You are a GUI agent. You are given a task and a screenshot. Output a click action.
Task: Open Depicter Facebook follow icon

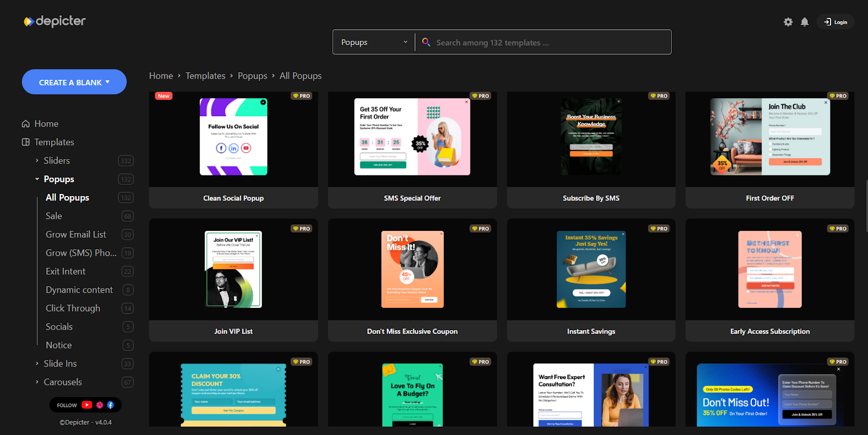[x=110, y=405]
